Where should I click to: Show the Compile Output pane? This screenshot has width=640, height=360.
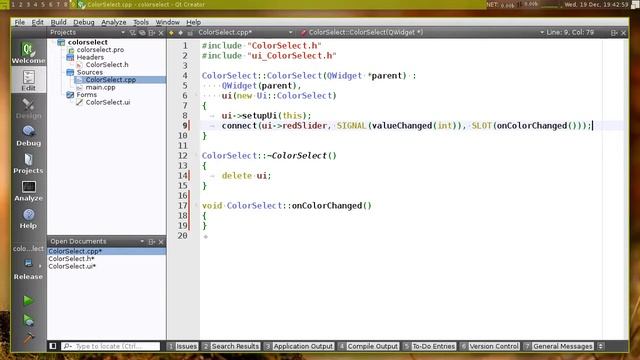click(x=369, y=346)
